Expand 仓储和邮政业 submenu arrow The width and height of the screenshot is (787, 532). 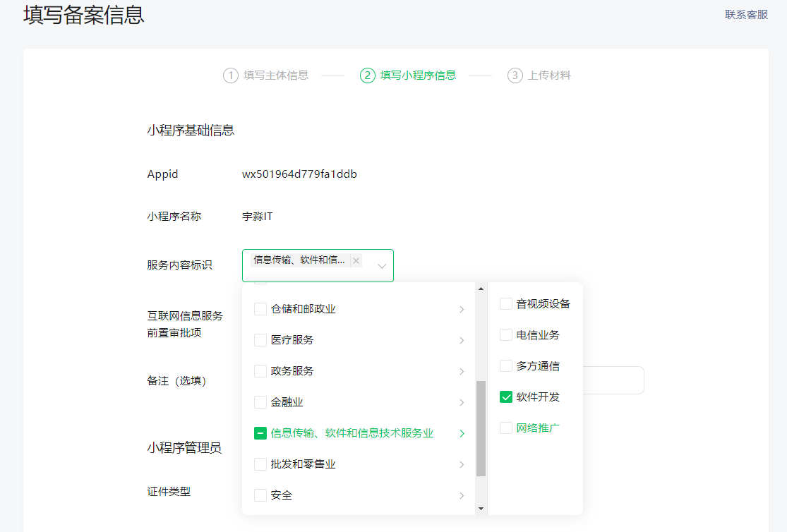coord(462,310)
